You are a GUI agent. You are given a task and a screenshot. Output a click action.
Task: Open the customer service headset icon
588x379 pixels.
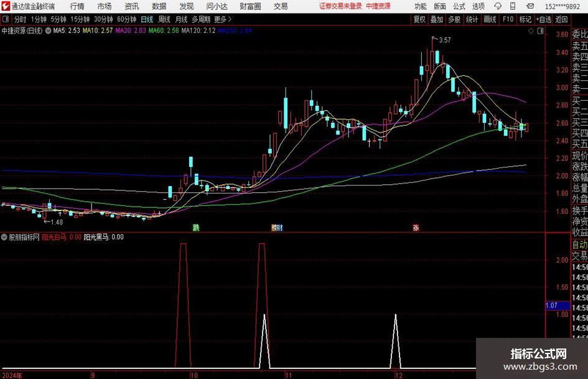click(x=498, y=6)
